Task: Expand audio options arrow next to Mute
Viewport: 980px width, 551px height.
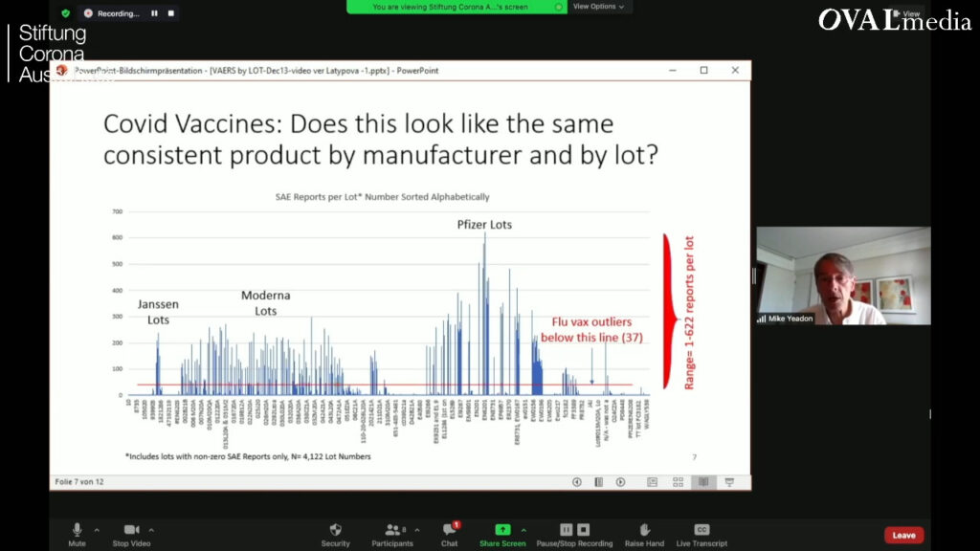Action: (97, 530)
